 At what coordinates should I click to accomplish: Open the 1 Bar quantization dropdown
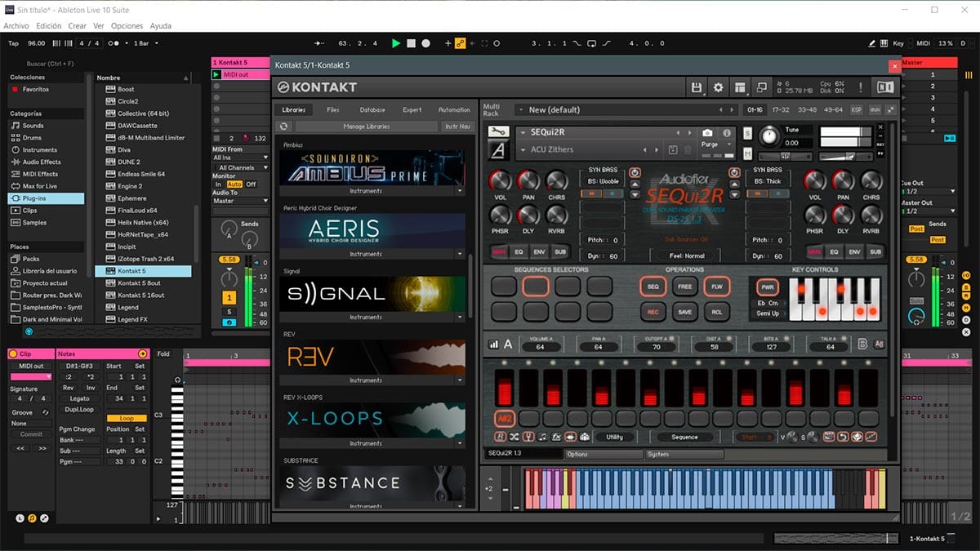point(146,43)
